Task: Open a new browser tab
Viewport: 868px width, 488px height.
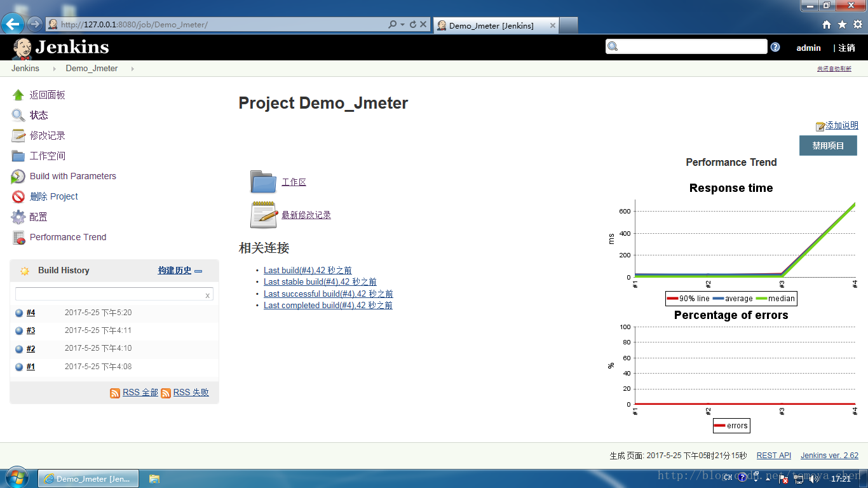Action: point(569,25)
